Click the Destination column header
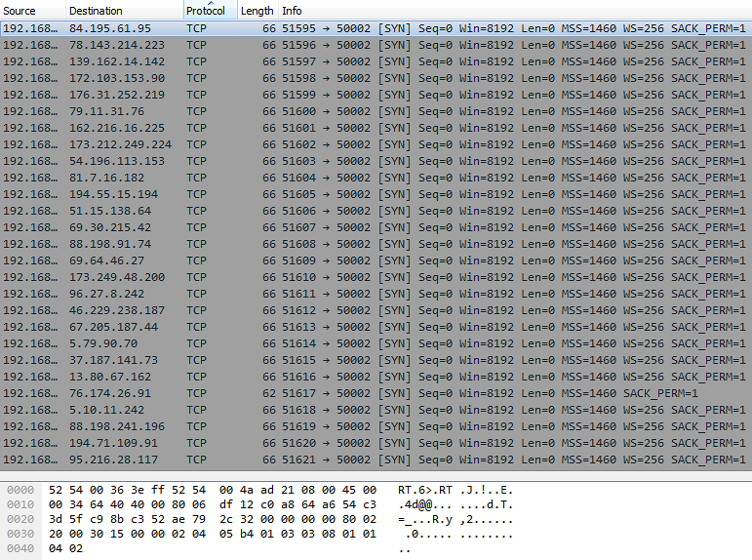This screenshot has height=560, width=752. point(96,11)
